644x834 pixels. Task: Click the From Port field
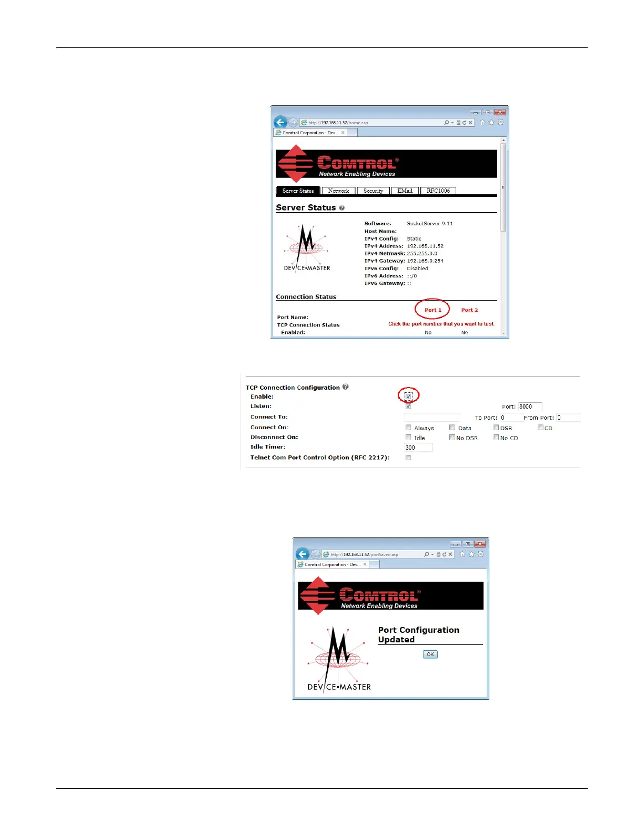(568, 417)
